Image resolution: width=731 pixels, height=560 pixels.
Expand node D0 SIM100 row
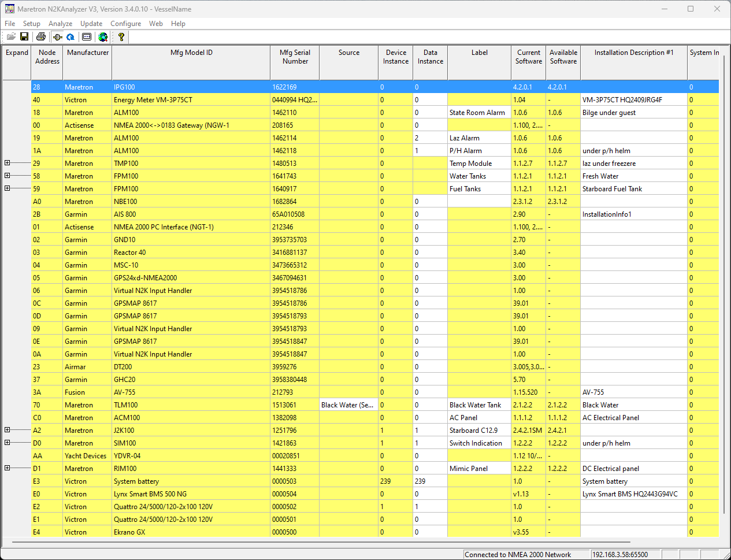(7, 443)
